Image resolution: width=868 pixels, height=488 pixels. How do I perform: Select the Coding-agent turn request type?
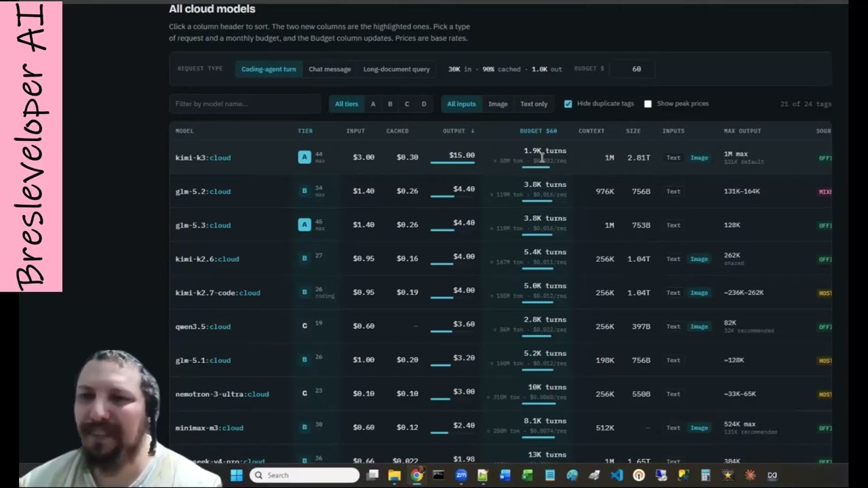click(269, 69)
